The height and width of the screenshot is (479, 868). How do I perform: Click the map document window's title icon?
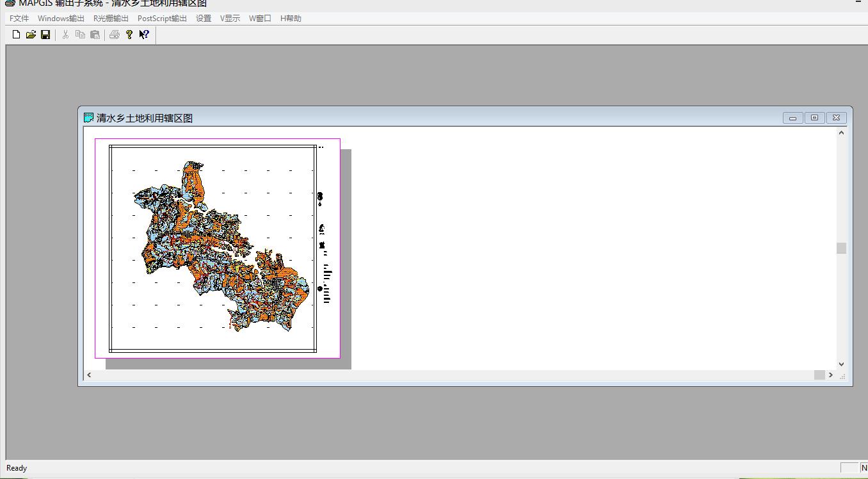click(89, 118)
